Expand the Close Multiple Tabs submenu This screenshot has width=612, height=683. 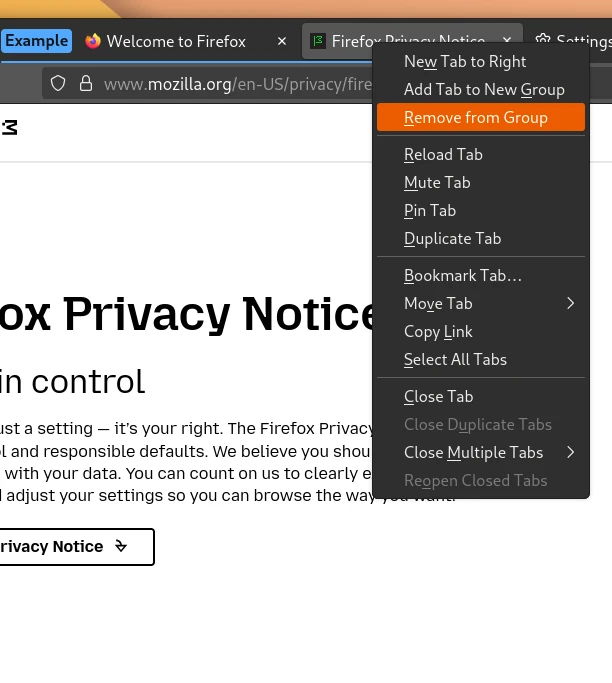tap(481, 453)
